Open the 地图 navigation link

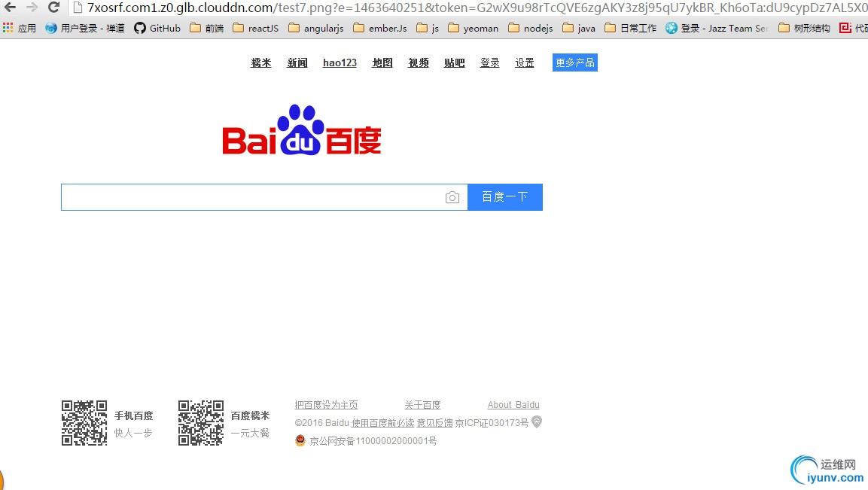(382, 62)
